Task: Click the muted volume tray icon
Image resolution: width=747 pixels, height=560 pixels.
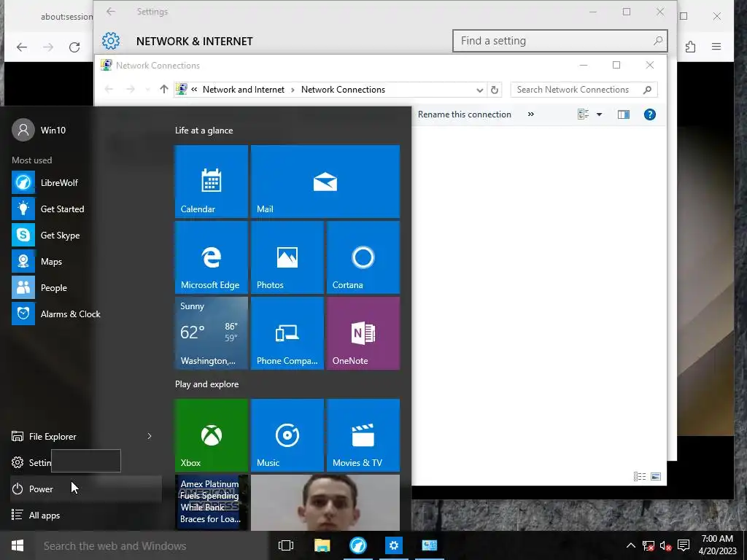Action: coord(666,545)
